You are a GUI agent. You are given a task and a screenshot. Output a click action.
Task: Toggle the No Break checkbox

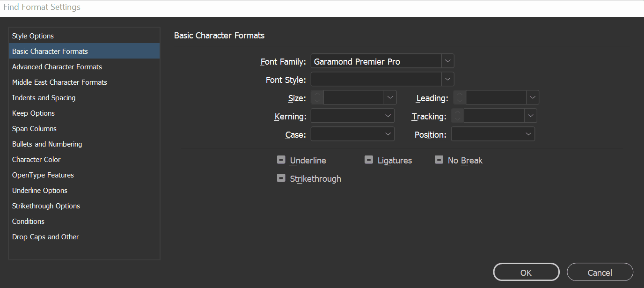tap(439, 160)
